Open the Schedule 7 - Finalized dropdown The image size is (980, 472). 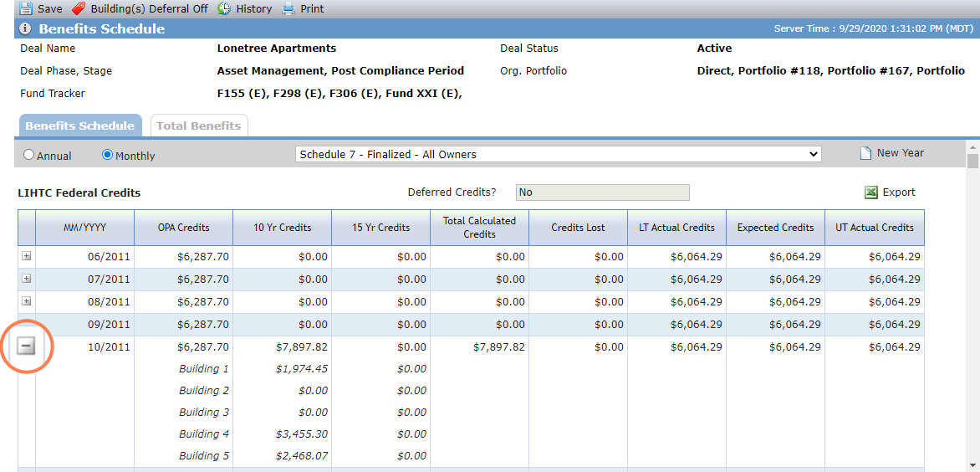(x=558, y=154)
